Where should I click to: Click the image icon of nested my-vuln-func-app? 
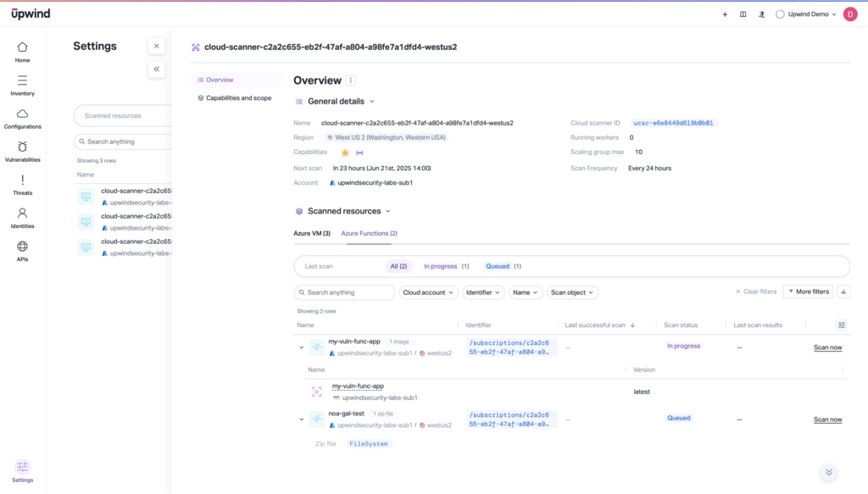pyautogui.click(x=317, y=391)
